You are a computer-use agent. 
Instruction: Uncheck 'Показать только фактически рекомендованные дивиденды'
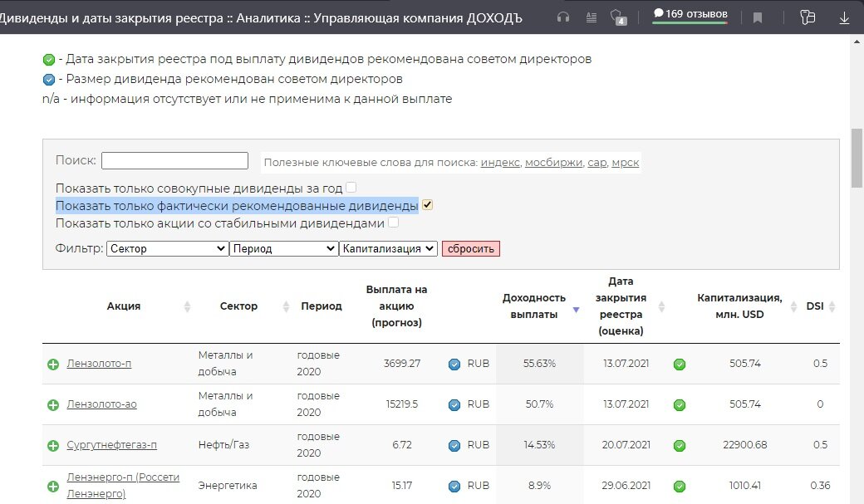coord(427,204)
